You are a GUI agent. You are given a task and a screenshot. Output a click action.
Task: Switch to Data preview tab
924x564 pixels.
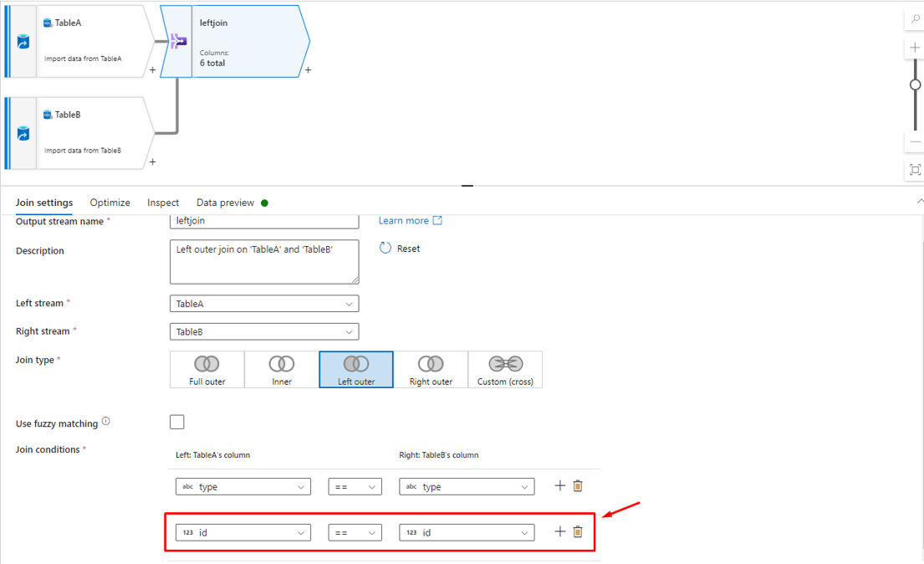pos(225,203)
